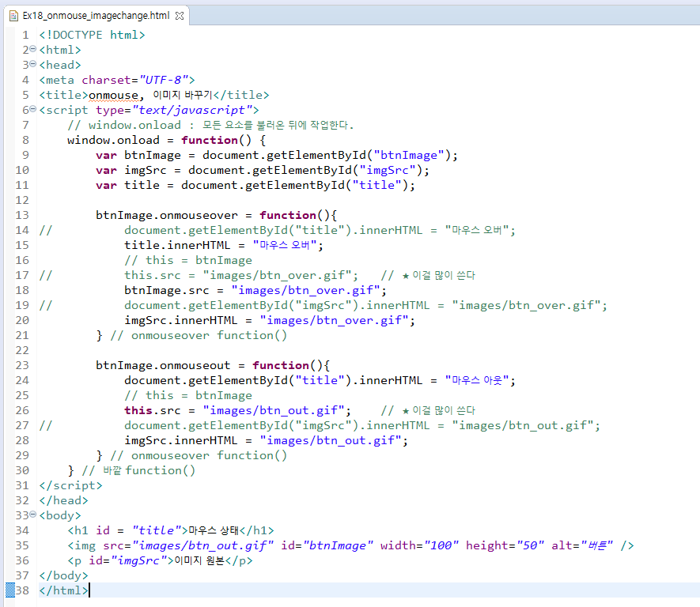Image resolution: width=700 pixels, height=607 pixels.
Task: Click the HTML file icon on editor tab
Action: click(x=13, y=16)
